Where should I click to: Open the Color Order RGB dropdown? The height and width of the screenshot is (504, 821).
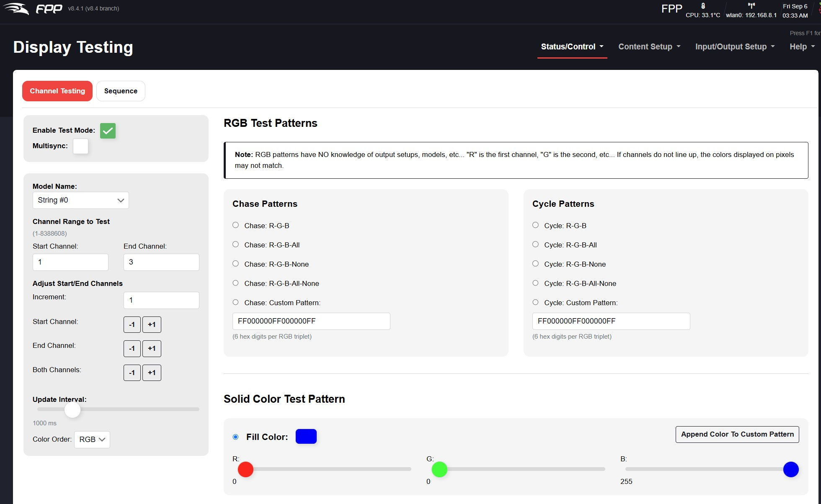pos(92,440)
